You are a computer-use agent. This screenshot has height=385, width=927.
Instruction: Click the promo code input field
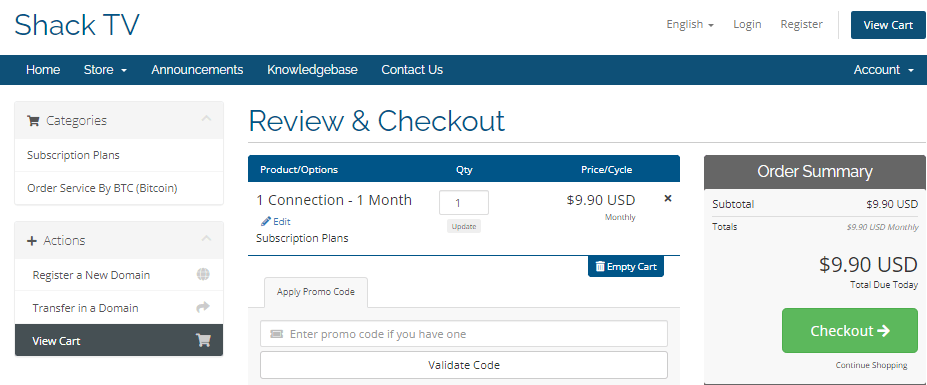pos(464,334)
